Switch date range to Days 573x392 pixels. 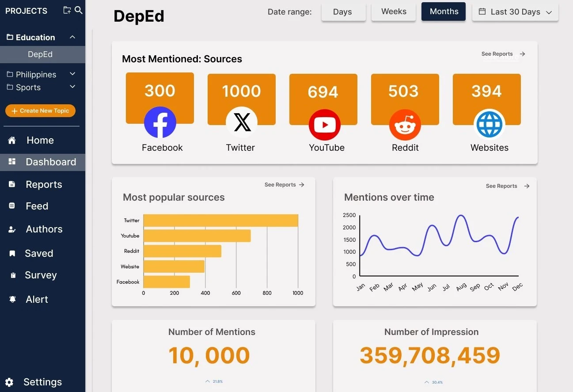pyautogui.click(x=343, y=12)
